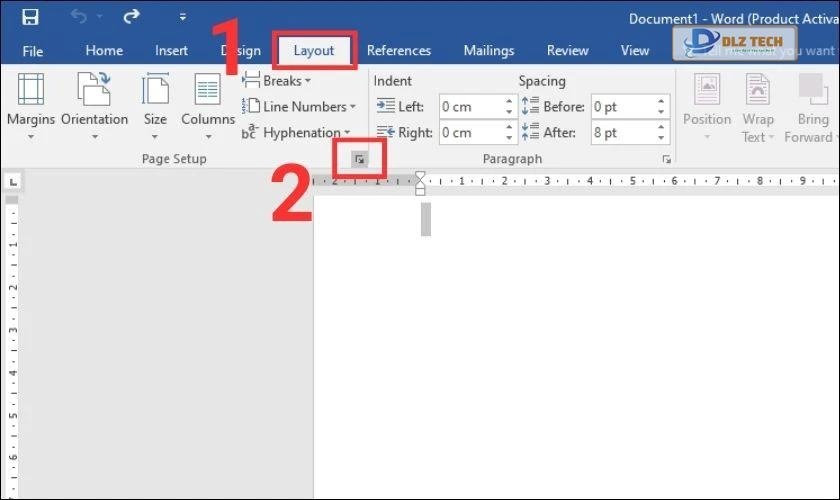
Task: Increase Spacing Before with up arrow
Action: point(662,102)
